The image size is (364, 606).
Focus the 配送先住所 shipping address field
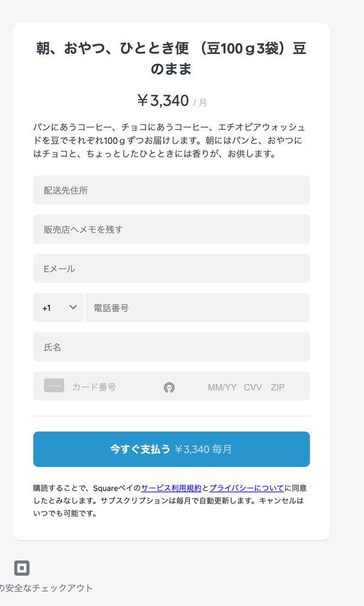pos(171,190)
